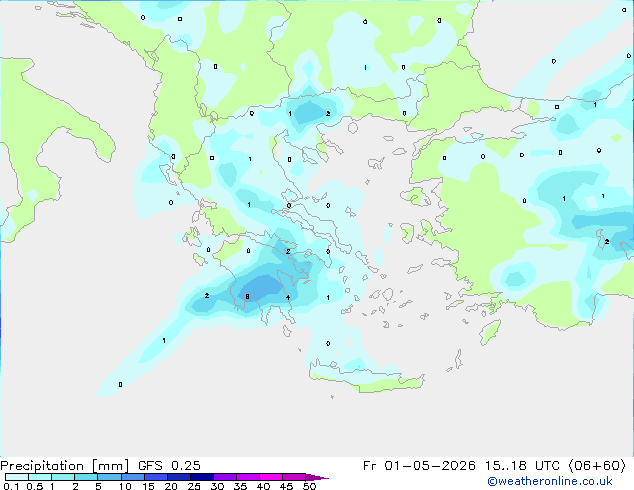The width and height of the screenshot is (634, 490).
Task: Click the legend label "40"
Action: pyautogui.click(x=263, y=486)
